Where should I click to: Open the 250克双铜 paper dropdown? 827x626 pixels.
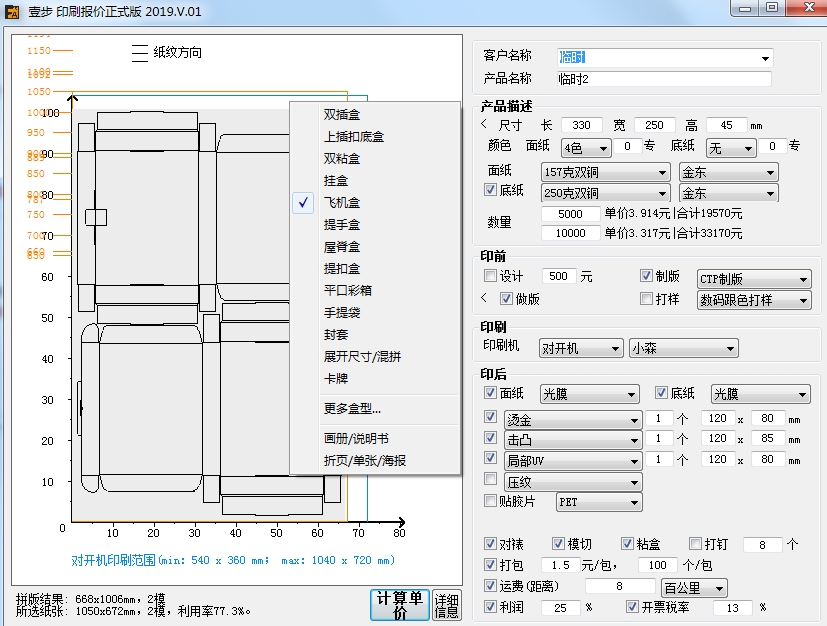(605, 193)
